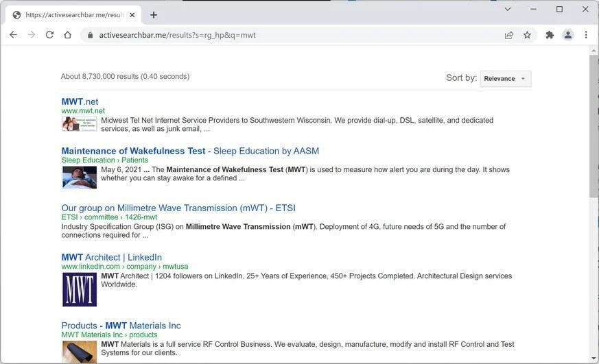Open Maintenance of Wakefulness Test result

pos(190,151)
